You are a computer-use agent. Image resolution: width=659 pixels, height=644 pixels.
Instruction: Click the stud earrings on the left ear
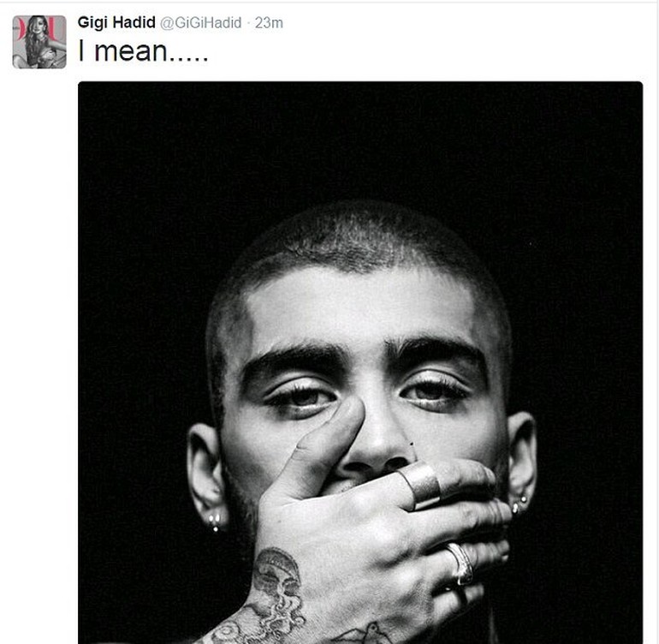[x=215, y=522]
